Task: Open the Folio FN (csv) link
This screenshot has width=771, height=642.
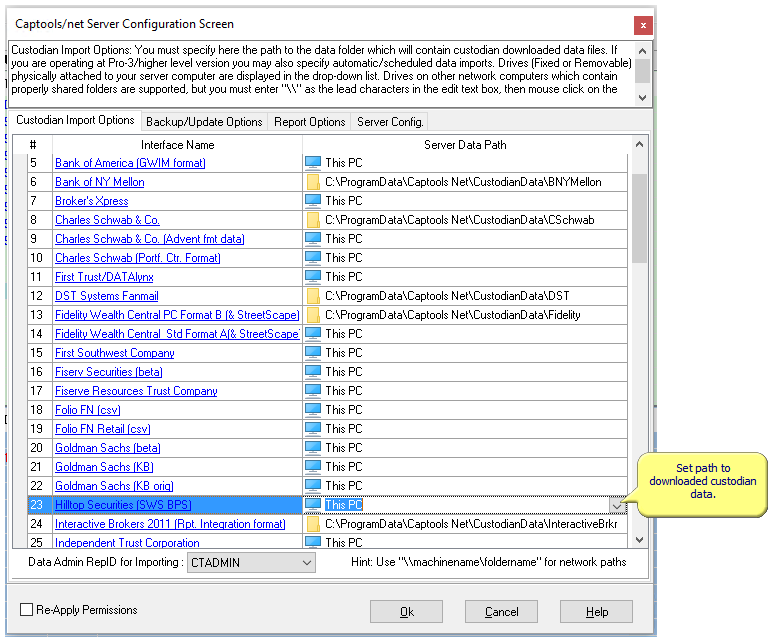Action: pyautogui.click(x=88, y=410)
